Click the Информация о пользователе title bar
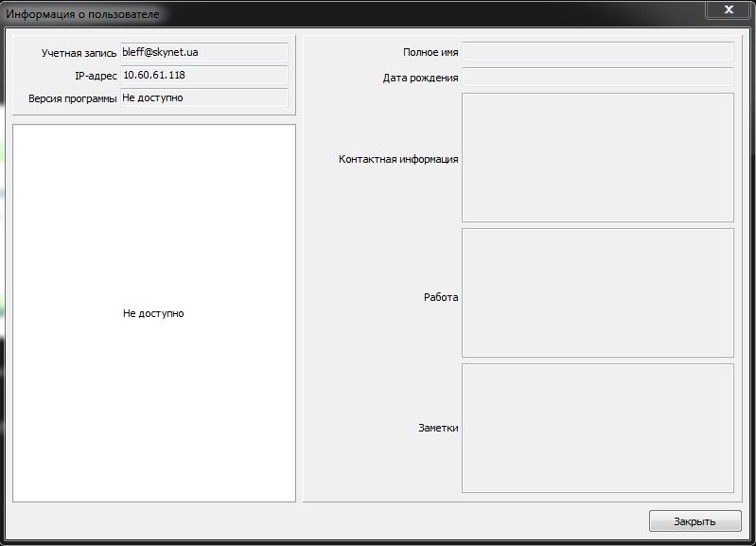Image resolution: width=756 pixels, height=546 pixels. tap(284, 14)
